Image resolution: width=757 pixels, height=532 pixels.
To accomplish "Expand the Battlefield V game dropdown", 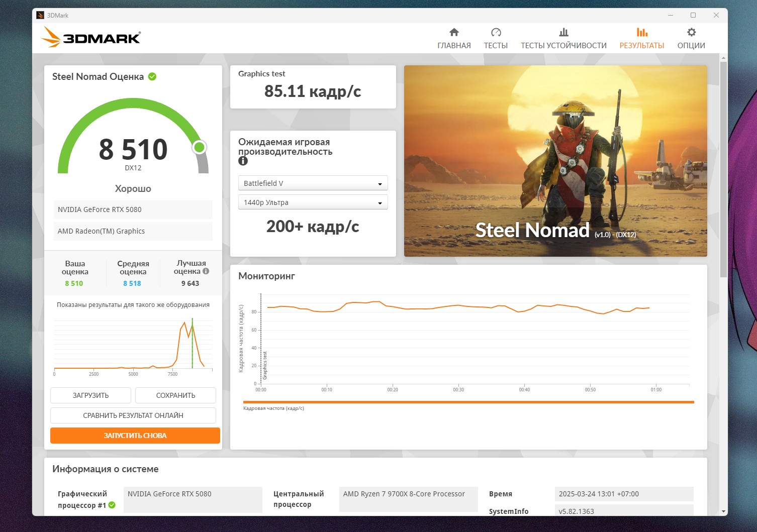I will pos(313,183).
